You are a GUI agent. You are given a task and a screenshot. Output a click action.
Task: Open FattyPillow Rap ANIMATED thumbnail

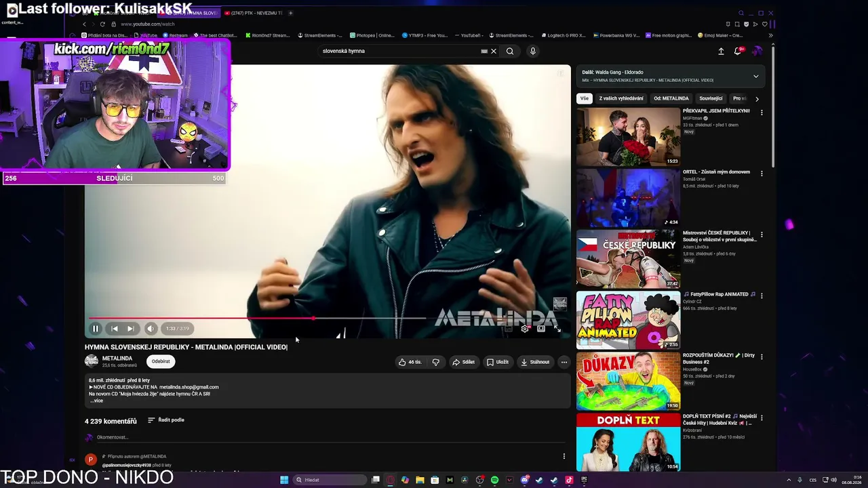pos(628,320)
